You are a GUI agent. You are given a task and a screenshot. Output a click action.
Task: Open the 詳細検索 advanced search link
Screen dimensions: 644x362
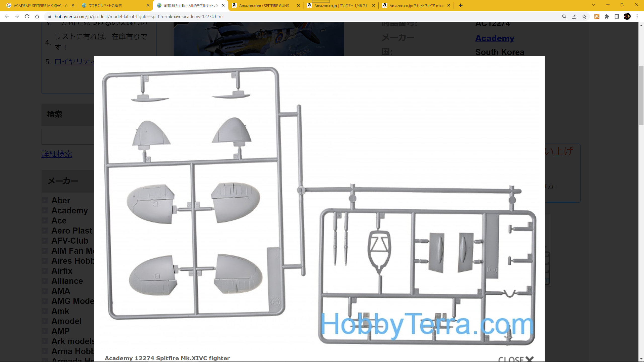coord(57,154)
